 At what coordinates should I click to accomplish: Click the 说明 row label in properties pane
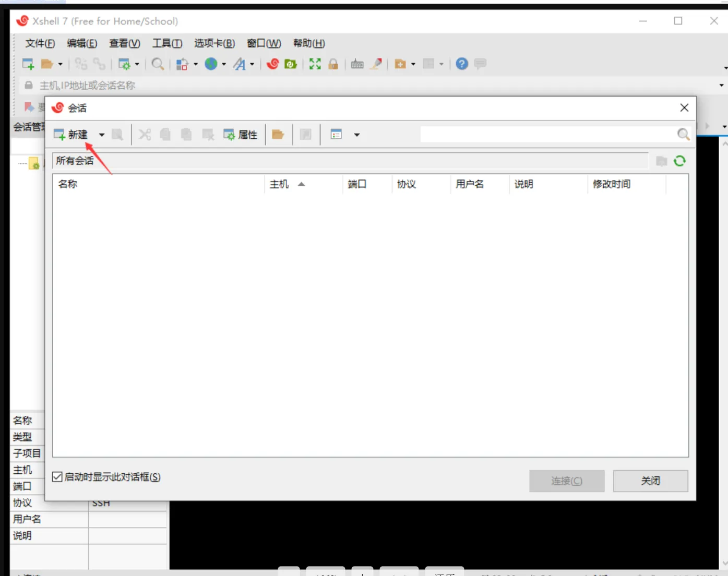pos(22,536)
